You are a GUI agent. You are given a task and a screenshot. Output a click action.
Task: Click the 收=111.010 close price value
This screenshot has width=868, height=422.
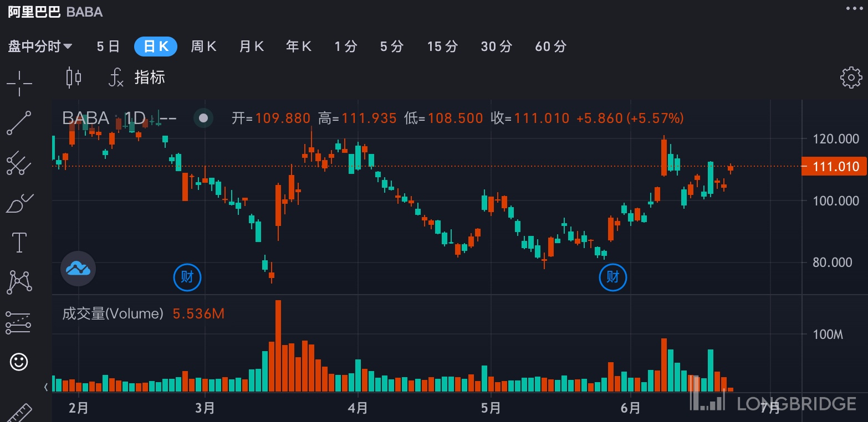[x=530, y=118]
